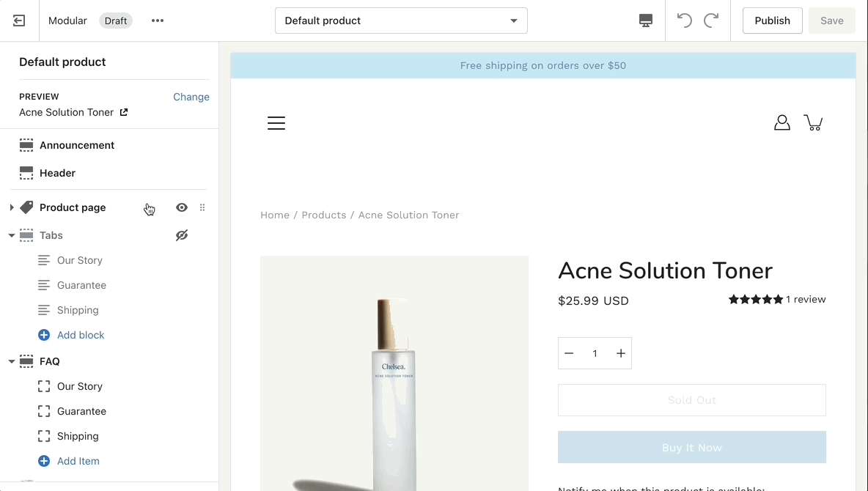
Task: Increase quantity with plus button
Action: click(x=621, y=353)
